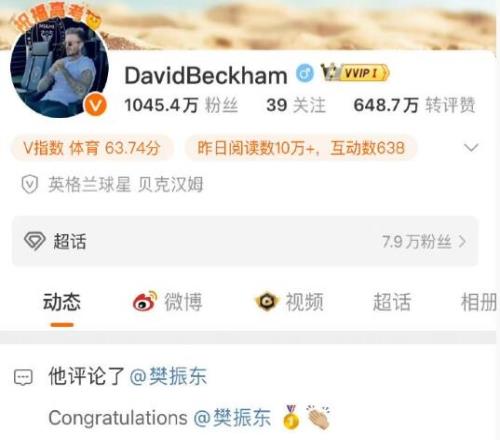Open the 相册 tab
The height and width of the screenshot is (440, 500).
tap(479, 302)
